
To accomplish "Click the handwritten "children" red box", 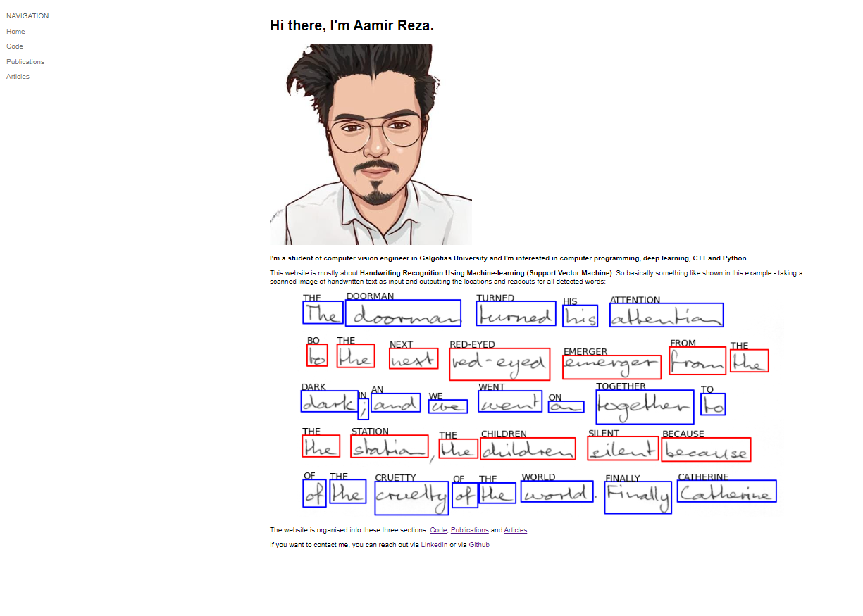I will (x=528, y=449).
